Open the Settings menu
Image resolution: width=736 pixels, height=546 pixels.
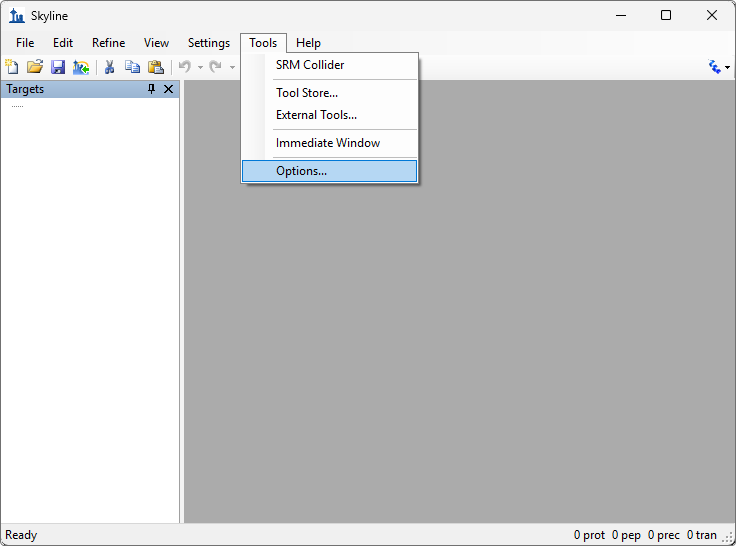208,43
